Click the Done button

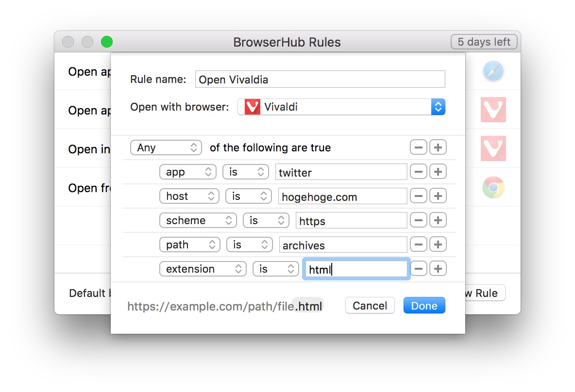pyautogui.click(x=424, y=306)
